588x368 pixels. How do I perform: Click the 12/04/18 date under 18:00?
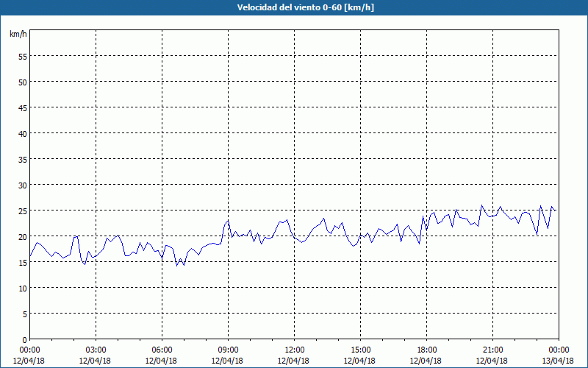pos(426,361)
